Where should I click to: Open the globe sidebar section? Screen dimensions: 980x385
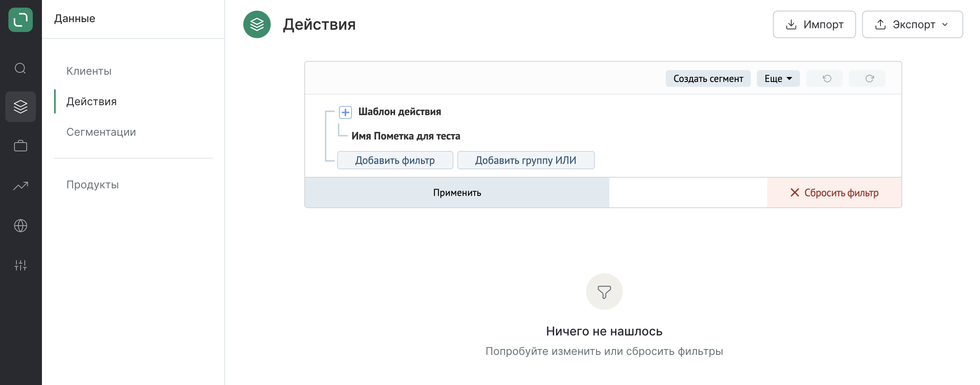[21, 226]
